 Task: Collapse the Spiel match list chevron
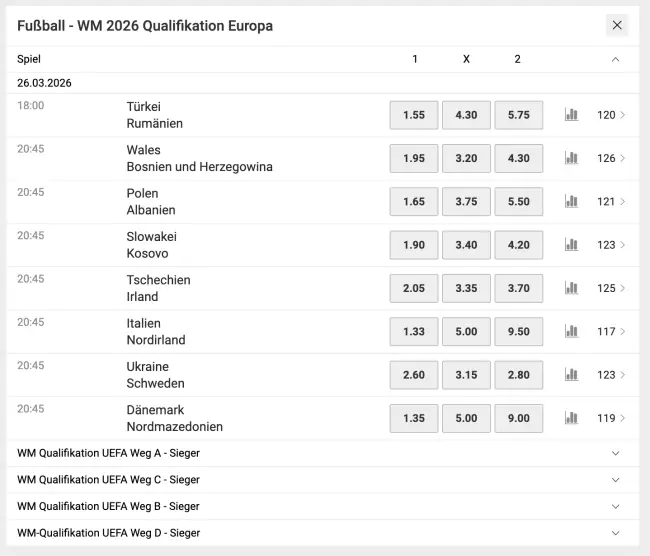coord(615,59)
